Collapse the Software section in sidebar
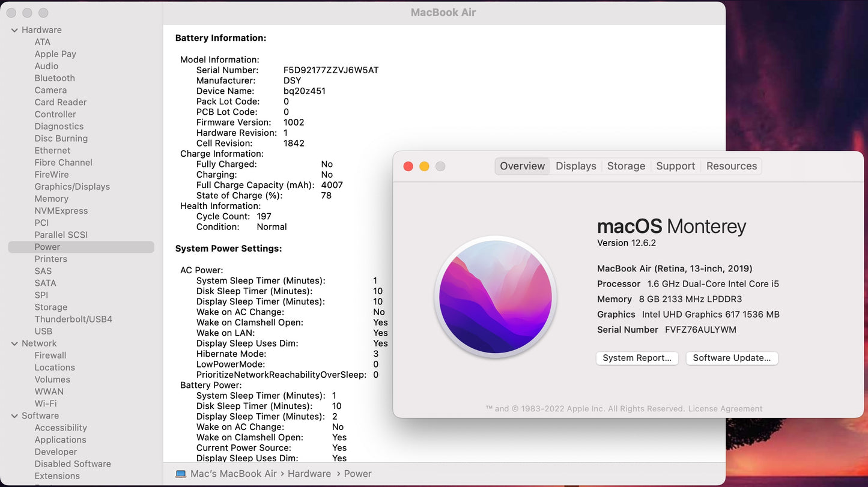This screenshot has height=487, width=868. 14,416
